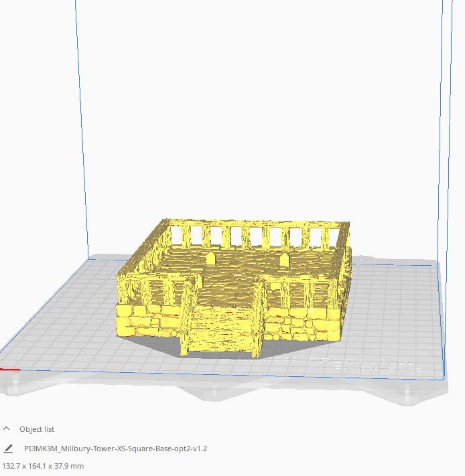Click the dimensions text 132.7 x 164.1 x 37.9 mm
This screenshot has height=476, width=465.
click(x=43, y=466)
